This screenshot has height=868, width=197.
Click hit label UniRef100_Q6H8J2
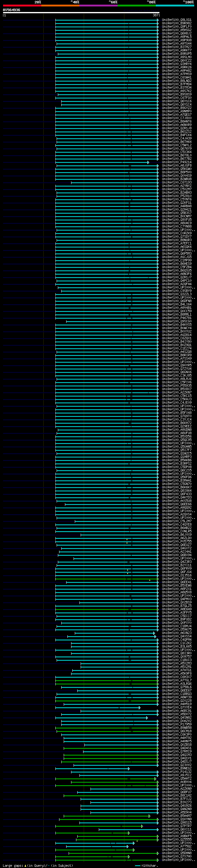coord(177,33)
